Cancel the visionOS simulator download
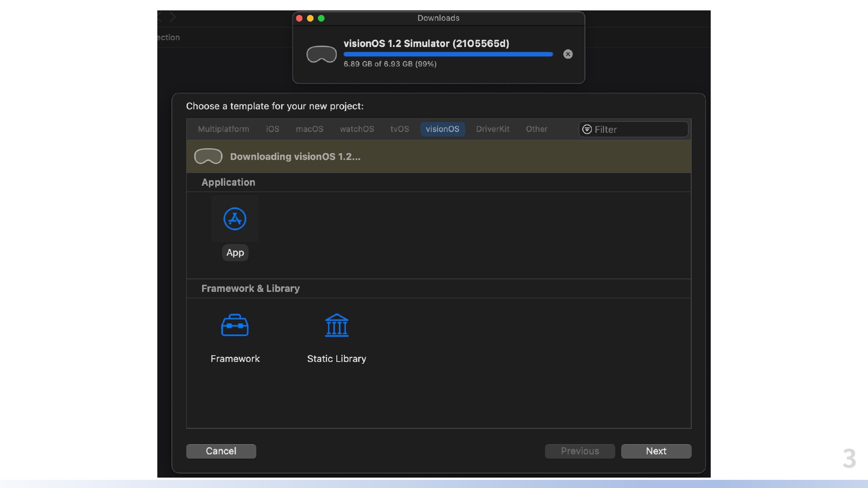Screen dimensions: 868x488 coord(568,54)
